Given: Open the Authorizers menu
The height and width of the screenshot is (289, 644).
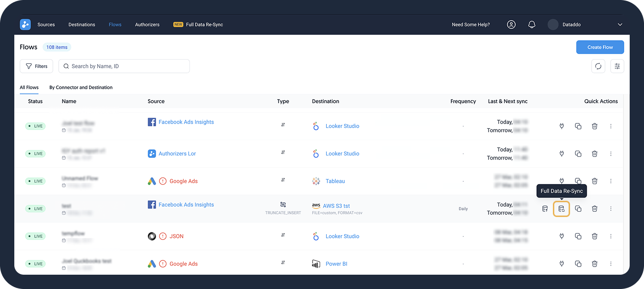Looking at the screenshot, I should pyautogui.click(x=147, y=24).
